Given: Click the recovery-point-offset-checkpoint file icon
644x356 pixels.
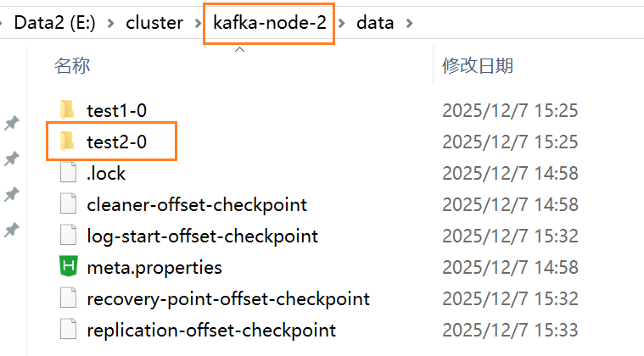Looking at the screenshot, I should (68, 299).
